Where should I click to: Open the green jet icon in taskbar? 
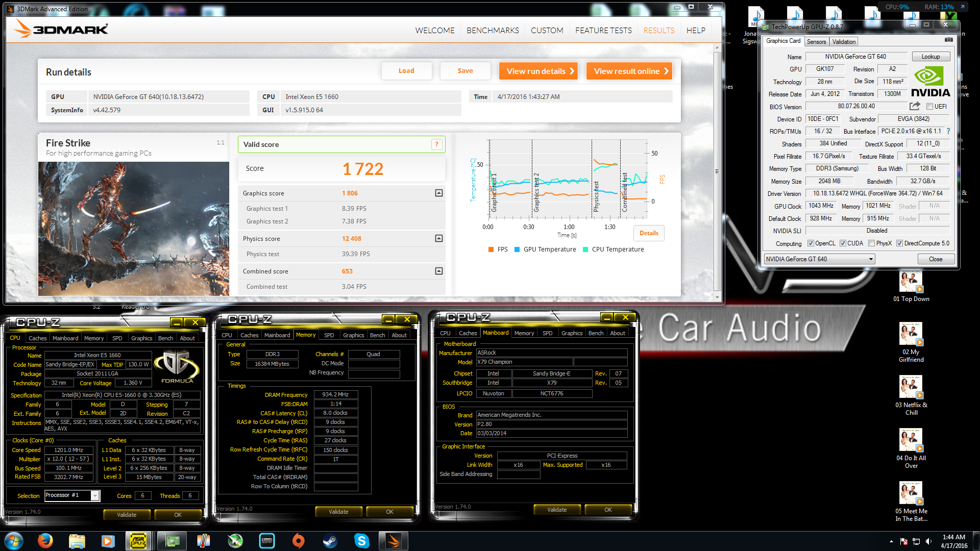(235, 541)
